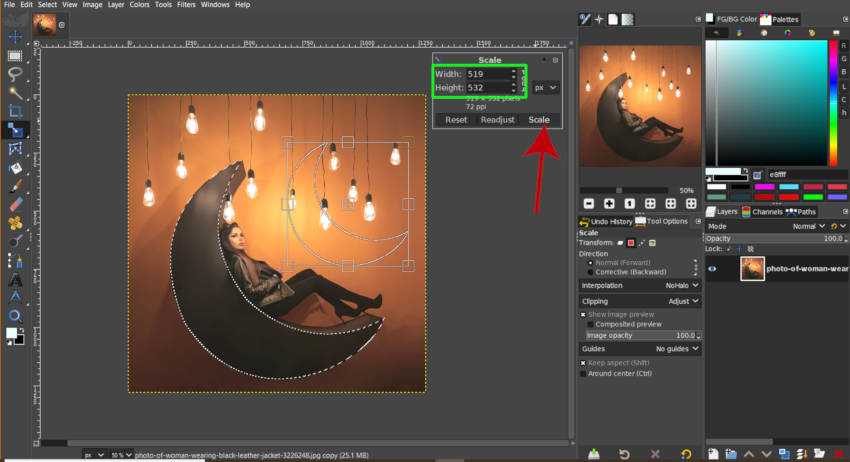Click the Paintbrush tool
The height and width of the screenshot is (462, 850).
click(x=15, y=186)
